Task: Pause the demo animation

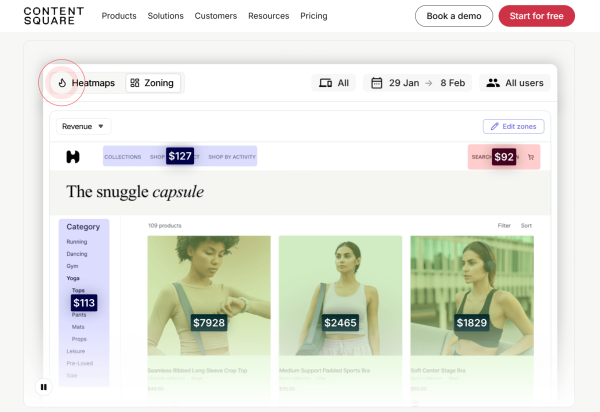Action: click(x=44, y=387)
